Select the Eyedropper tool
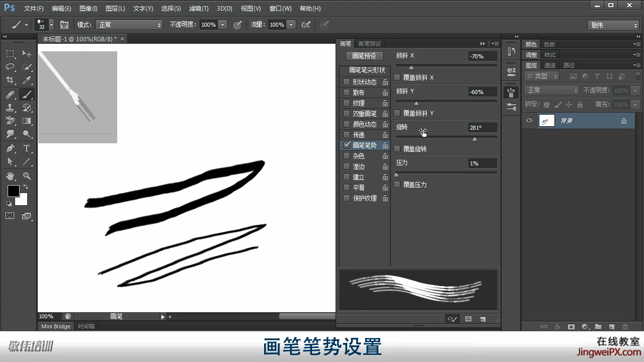Viewport: 644px width, 362px height. click(27, 80)
